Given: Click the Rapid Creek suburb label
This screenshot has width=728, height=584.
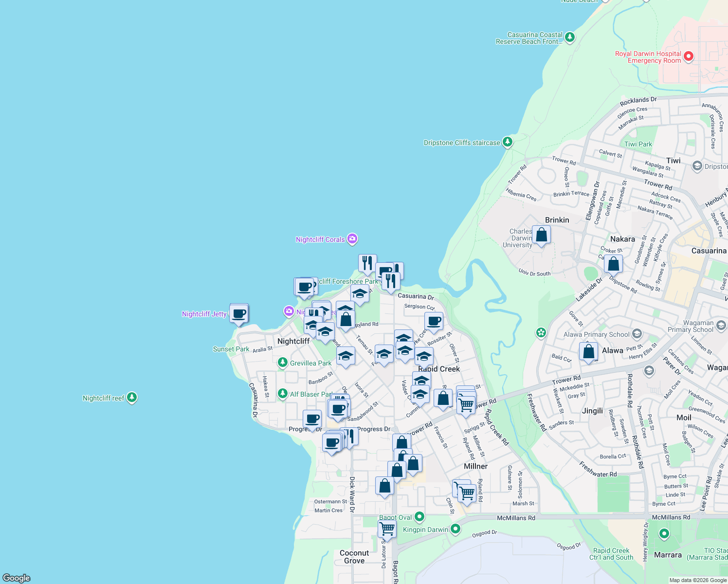Looking at the screenshot, I should click(439, 369).
